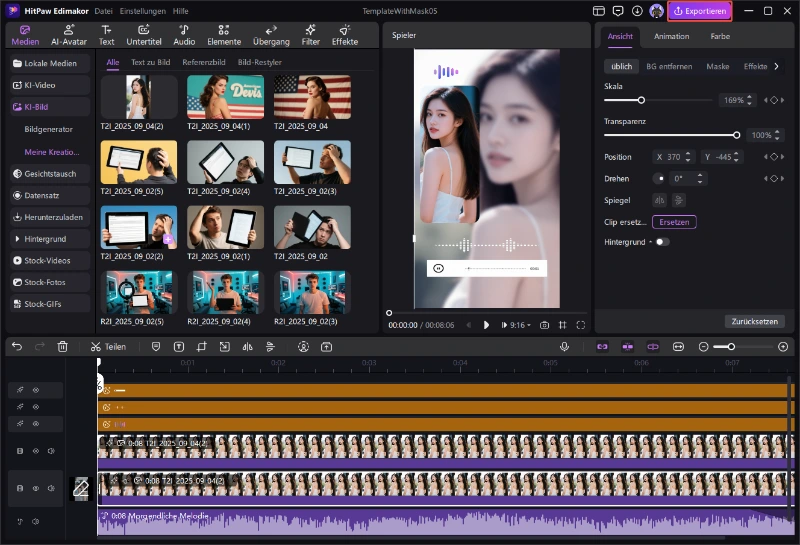This screenshot has width=800, height=545.
Task: Show more property tabs after Effekte
Action: [778, 66]
